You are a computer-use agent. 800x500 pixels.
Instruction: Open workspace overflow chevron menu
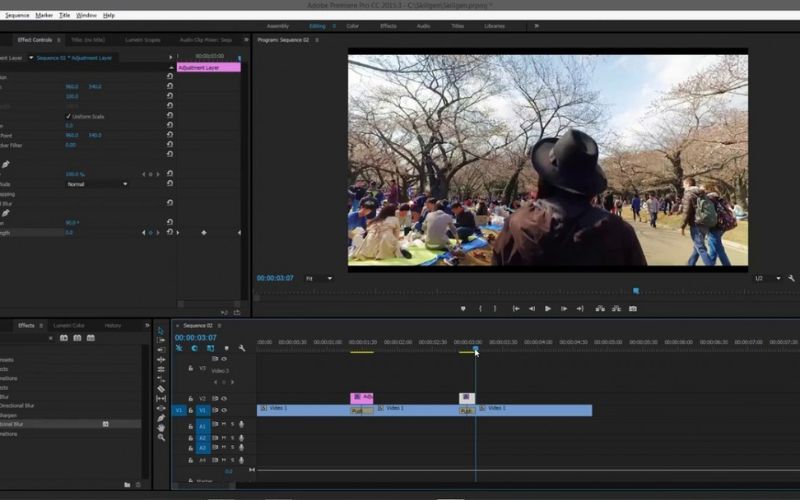[536, 26]
